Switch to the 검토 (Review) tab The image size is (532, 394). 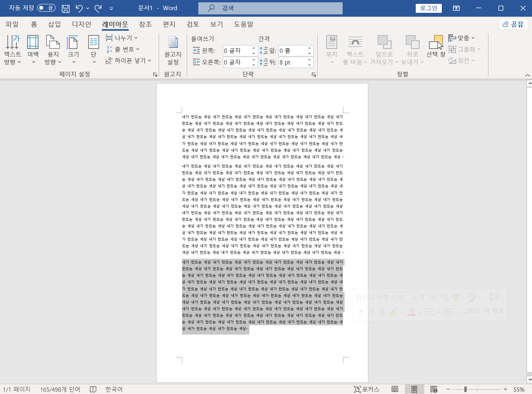pos(193,24)
